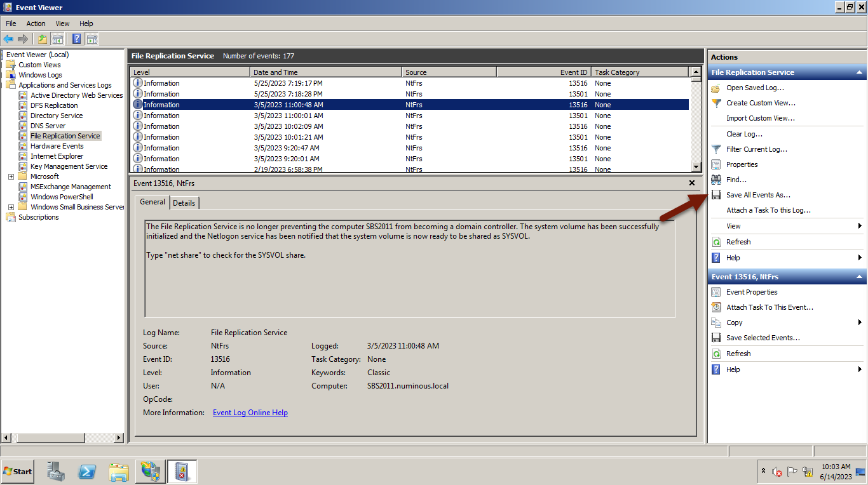The image size is (868, 485).
Task: Select event logged 3/5/2023 10:02:09 AM
Action: pyautogui.click(x=410, y=126)
